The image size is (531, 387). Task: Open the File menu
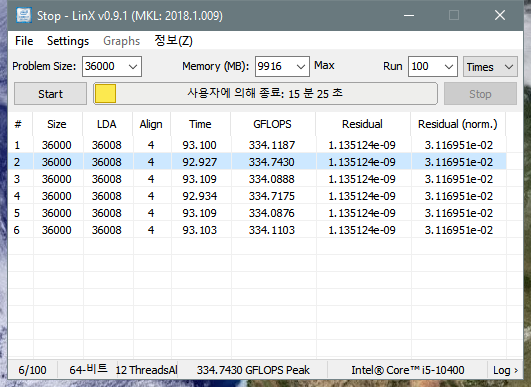24,41
